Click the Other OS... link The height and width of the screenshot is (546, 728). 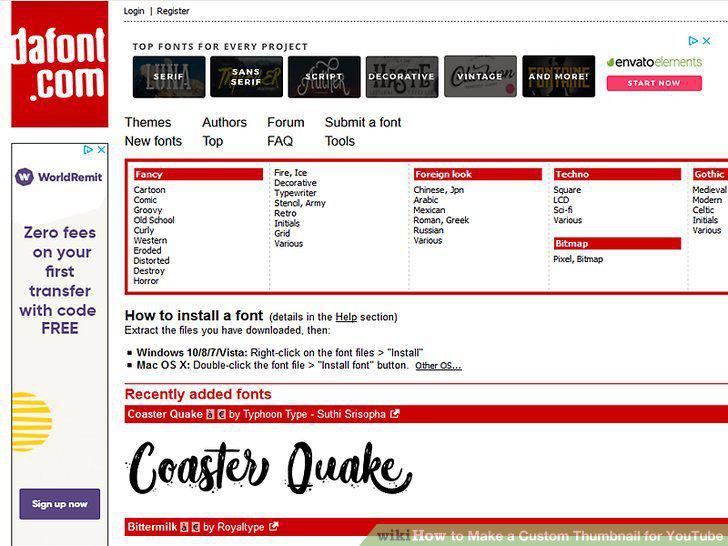[438, 366]
